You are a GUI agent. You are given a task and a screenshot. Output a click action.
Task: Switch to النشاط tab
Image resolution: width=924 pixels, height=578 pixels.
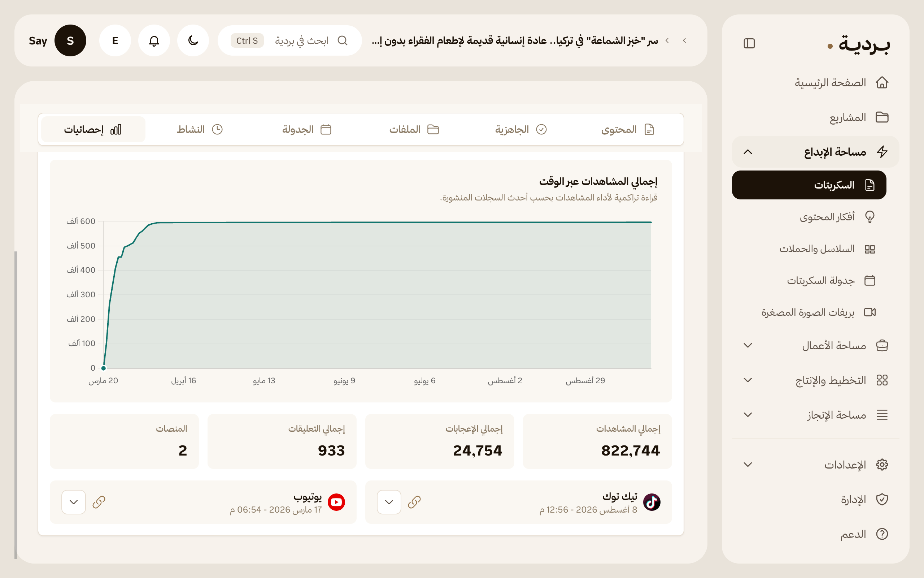tap(200, 130)
